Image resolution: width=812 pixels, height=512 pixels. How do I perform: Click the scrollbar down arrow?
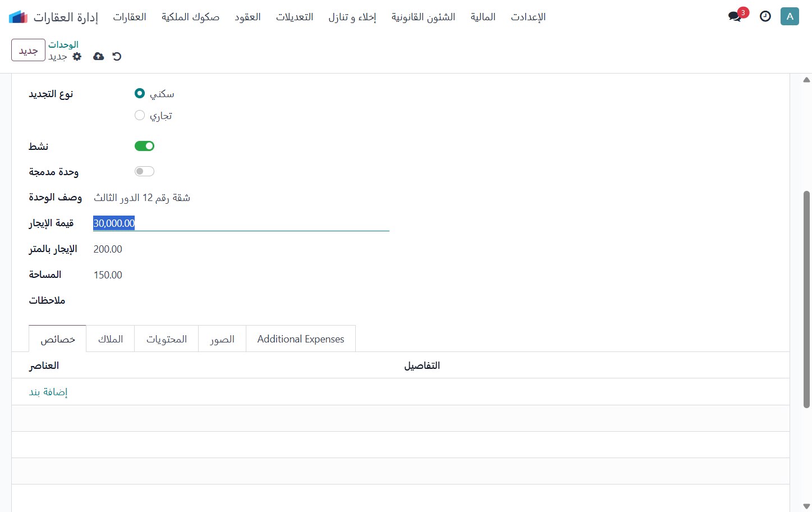[x=806, y=506]
